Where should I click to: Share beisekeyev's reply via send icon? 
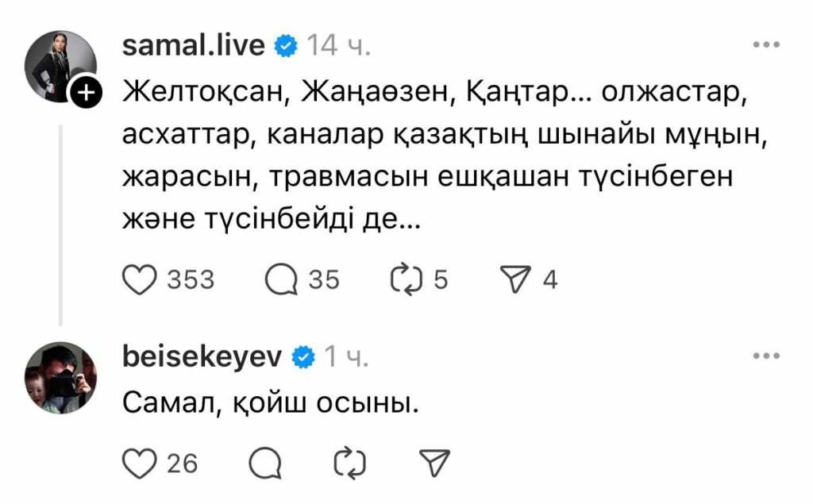434,462
